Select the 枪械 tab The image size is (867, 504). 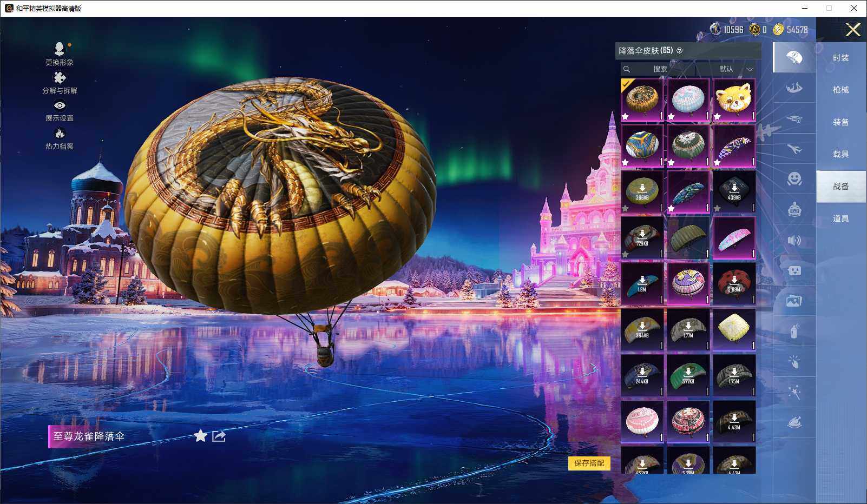(841, 90)
